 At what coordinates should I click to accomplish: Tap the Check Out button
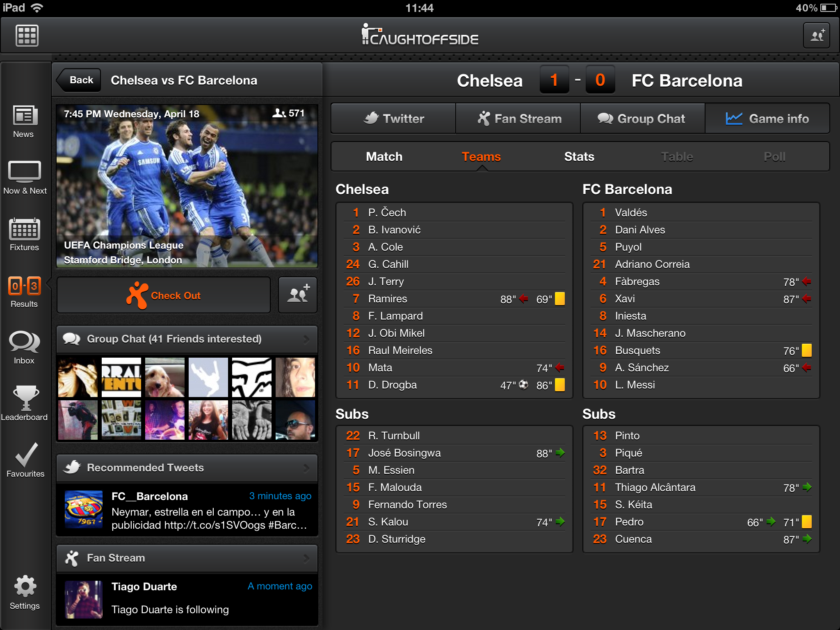164,295
